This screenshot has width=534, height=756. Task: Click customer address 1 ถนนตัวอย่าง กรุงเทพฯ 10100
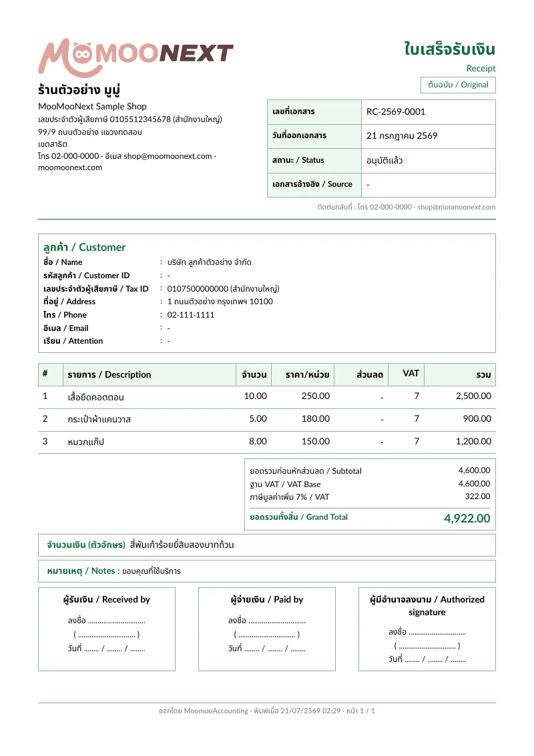[220, 302]
